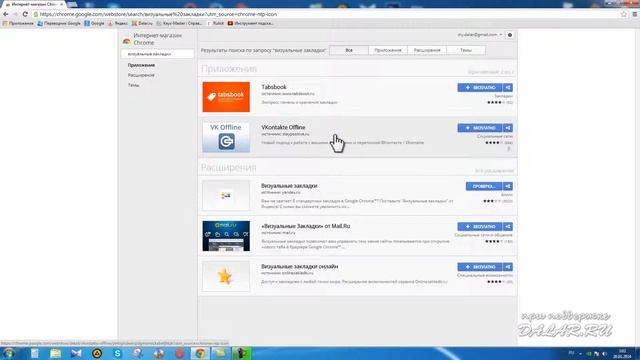The width and height of the screenshot is (640, 360).
Task: Install Mail.Ru Визуальные Закладки with БЕСПЛАТНО
Action: coord(480,227)
